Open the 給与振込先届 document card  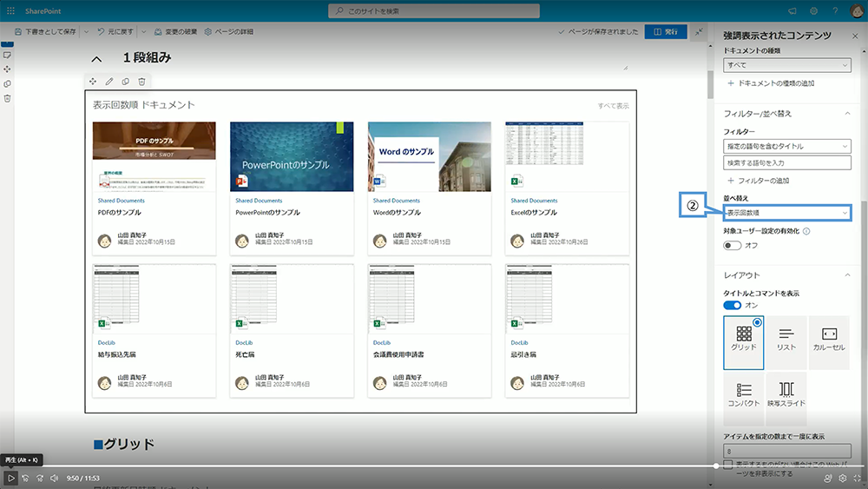click(x=154, y=331)
